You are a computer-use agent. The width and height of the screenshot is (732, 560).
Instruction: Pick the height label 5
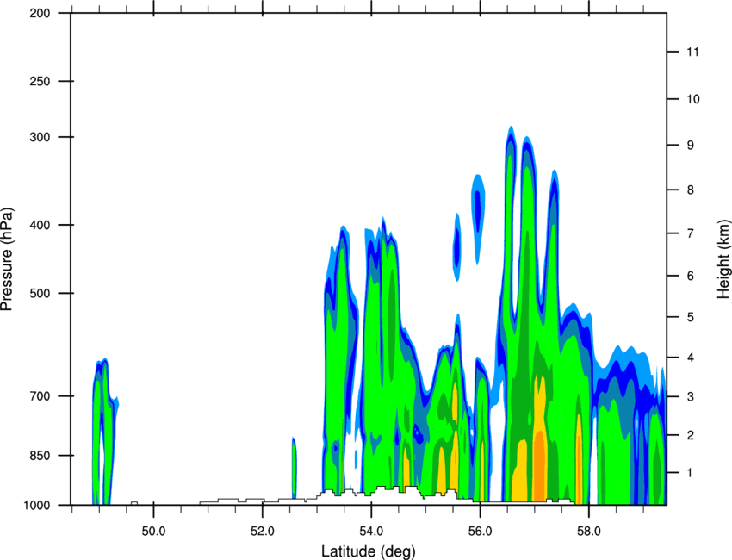[691, 317]
